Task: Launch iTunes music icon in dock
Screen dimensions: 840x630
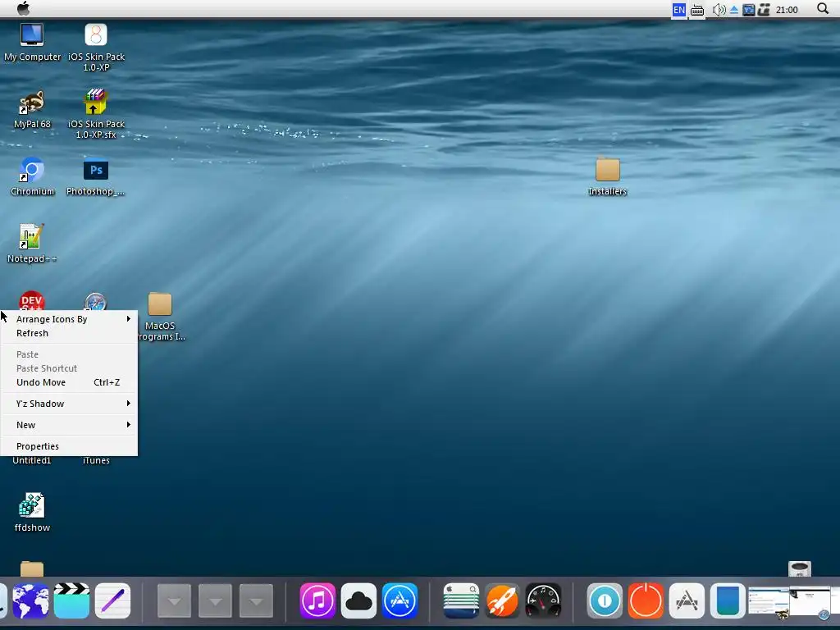Action: click(317, 600)
